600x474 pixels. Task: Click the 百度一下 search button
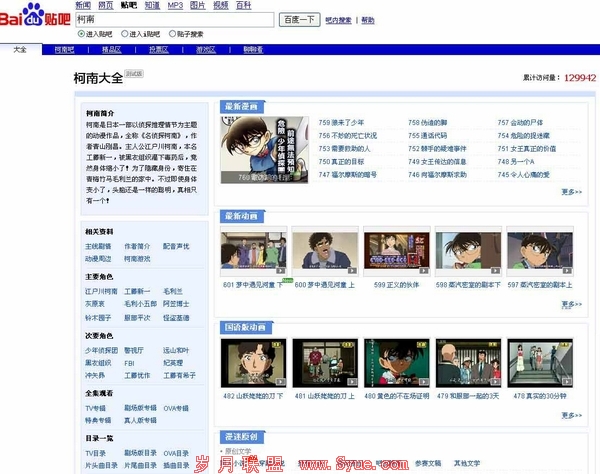[x=300, y=20]
